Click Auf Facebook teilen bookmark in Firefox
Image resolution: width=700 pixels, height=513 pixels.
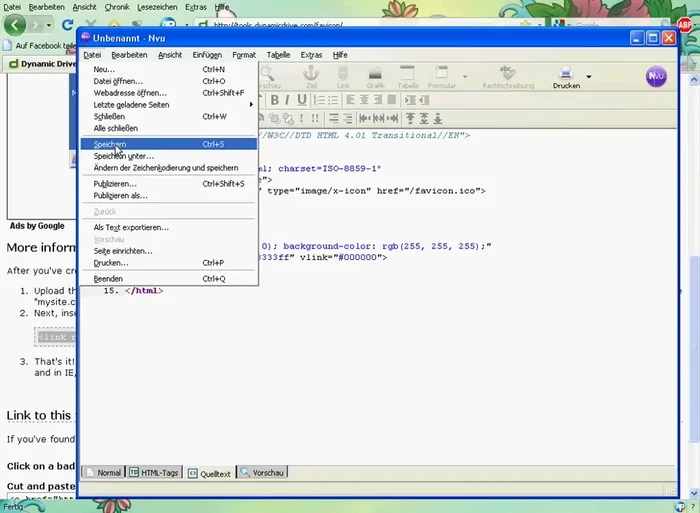[39, 46]
